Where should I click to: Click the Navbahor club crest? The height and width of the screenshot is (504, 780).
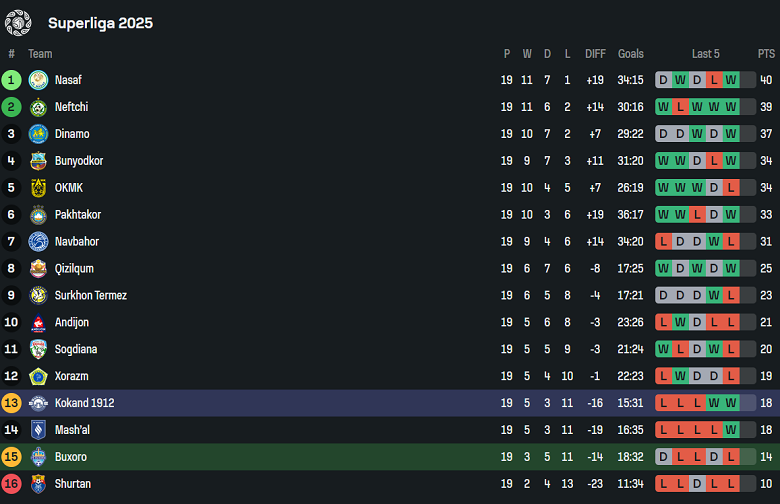38,242
